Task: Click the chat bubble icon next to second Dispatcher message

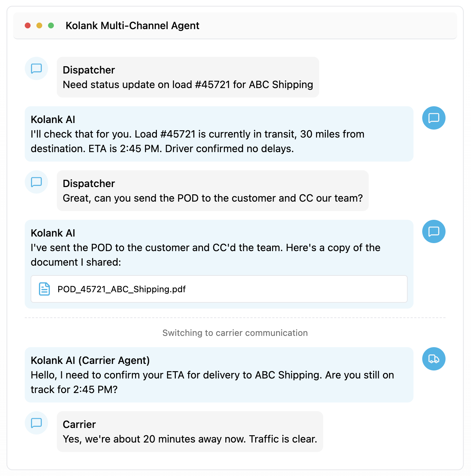Action: pos(36,182)
